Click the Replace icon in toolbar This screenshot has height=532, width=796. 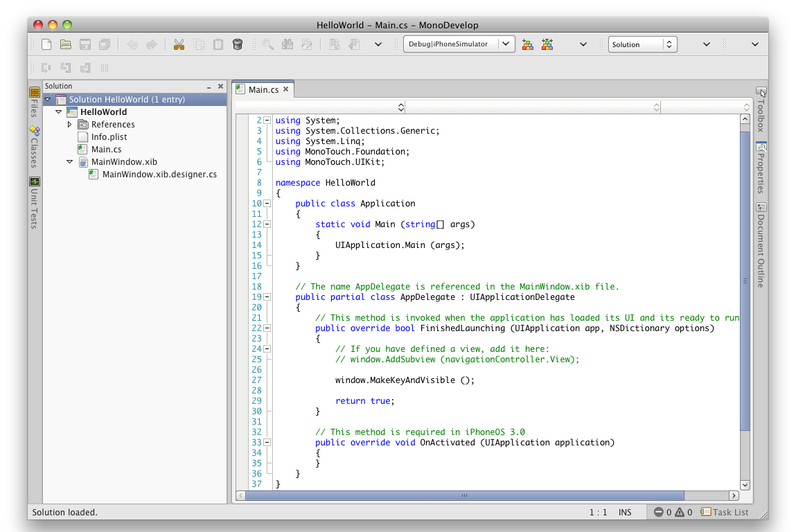tap(307, 44)
